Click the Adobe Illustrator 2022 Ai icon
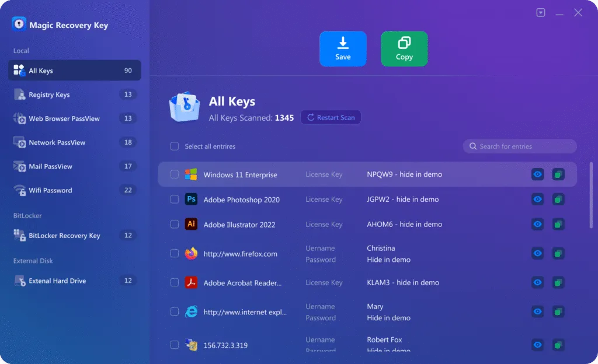This screenshot has height=364, width=598. (191, 224)
